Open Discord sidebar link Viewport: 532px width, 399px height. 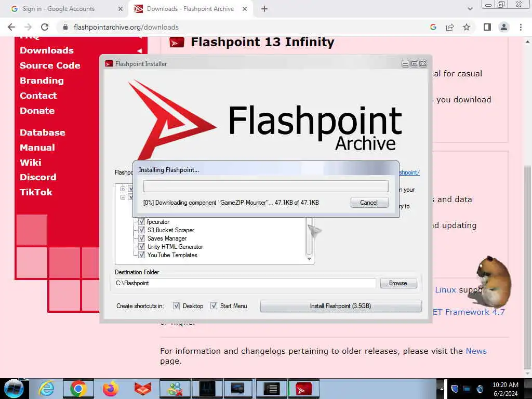[38, 177]
